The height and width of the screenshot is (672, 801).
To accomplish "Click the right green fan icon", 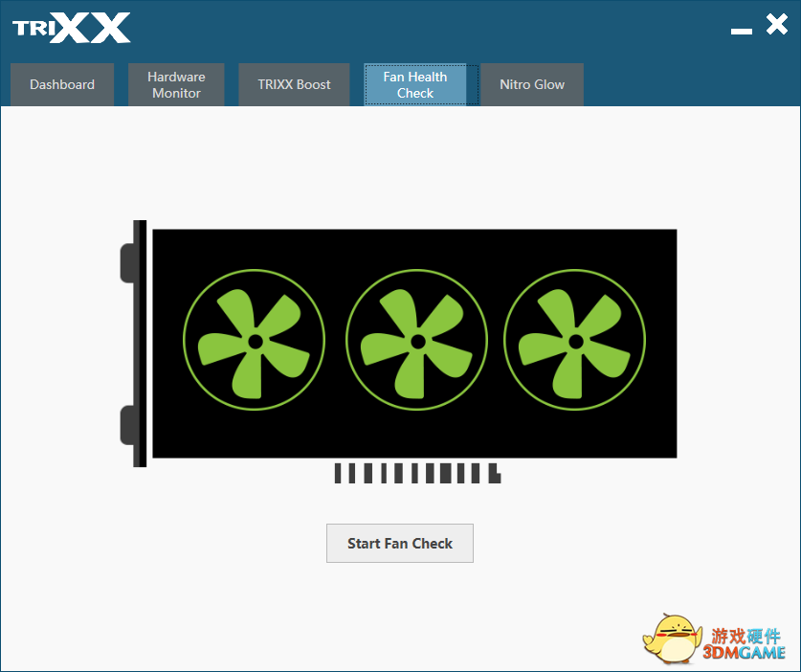I will 575,340.
